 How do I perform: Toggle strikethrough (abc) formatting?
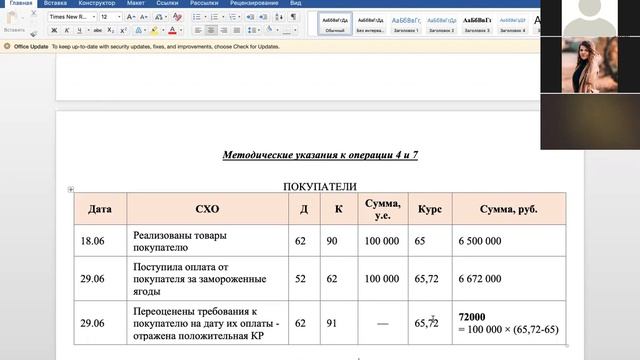pos(98,30)
